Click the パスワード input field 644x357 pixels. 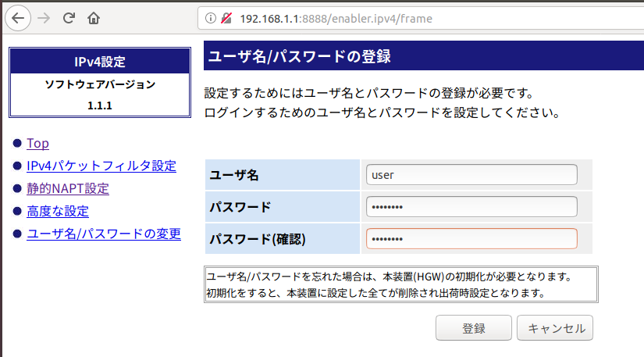pyautogui.click(x=471, y=207)
